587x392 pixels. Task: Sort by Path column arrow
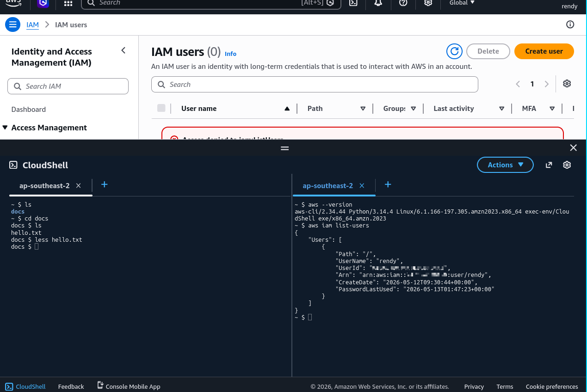[363, 109]
